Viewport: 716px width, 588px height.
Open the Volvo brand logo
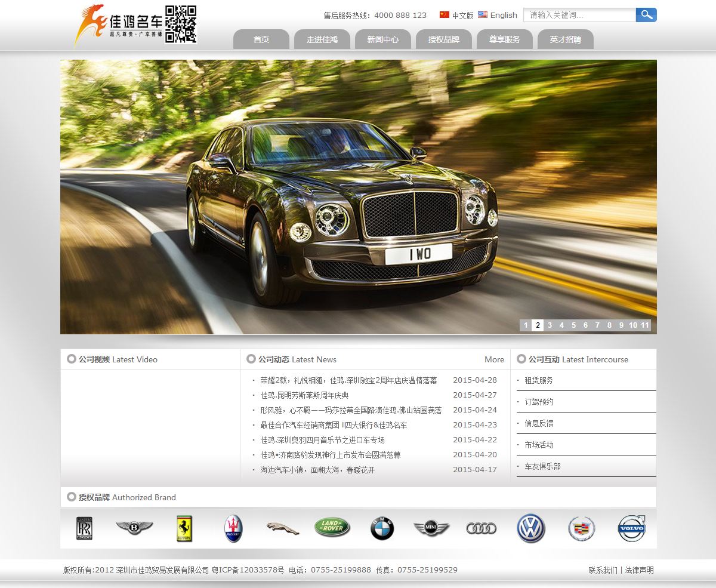click(x=631, y=528)
